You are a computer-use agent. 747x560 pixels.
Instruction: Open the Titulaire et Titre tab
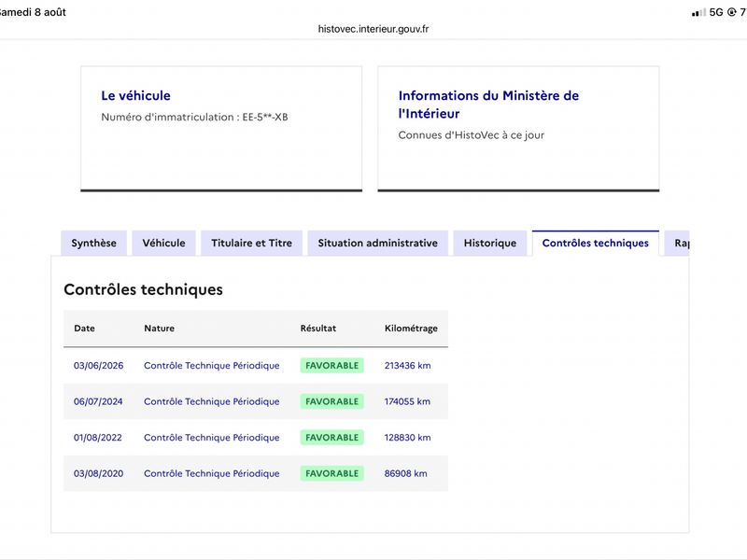click(251, 243)
